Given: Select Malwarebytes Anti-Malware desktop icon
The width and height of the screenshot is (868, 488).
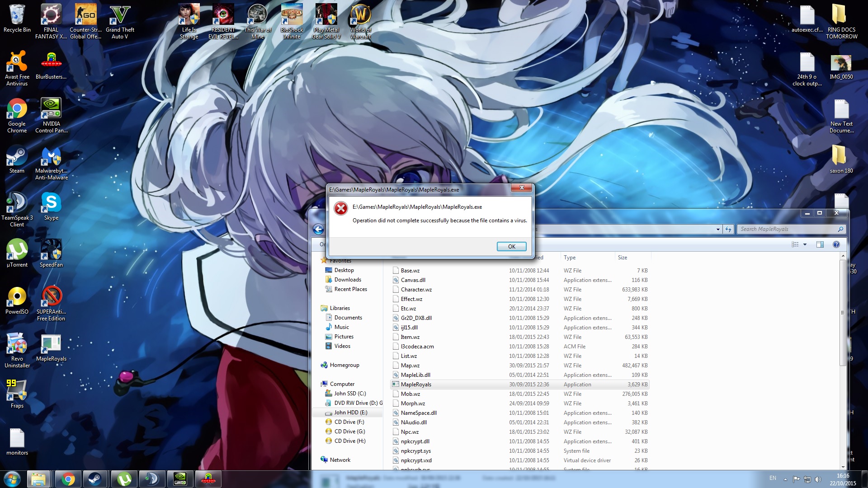Looking at the screenshot, I should pos(51,163).
